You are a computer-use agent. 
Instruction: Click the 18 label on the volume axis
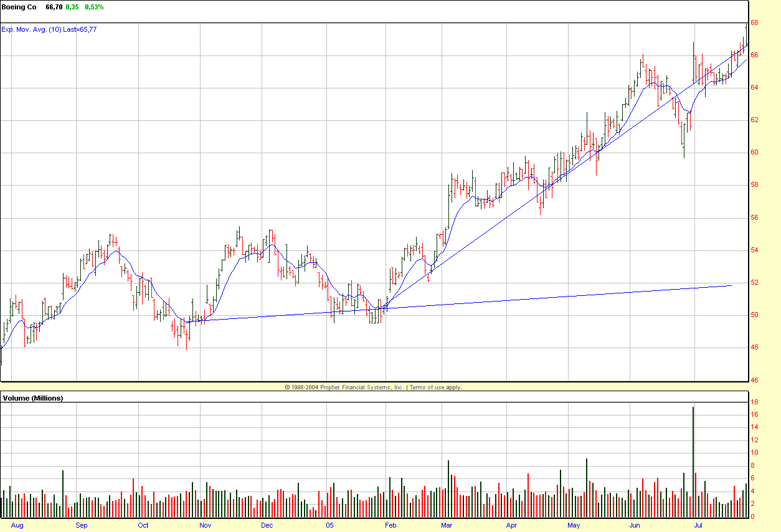[x=754, y=402]
